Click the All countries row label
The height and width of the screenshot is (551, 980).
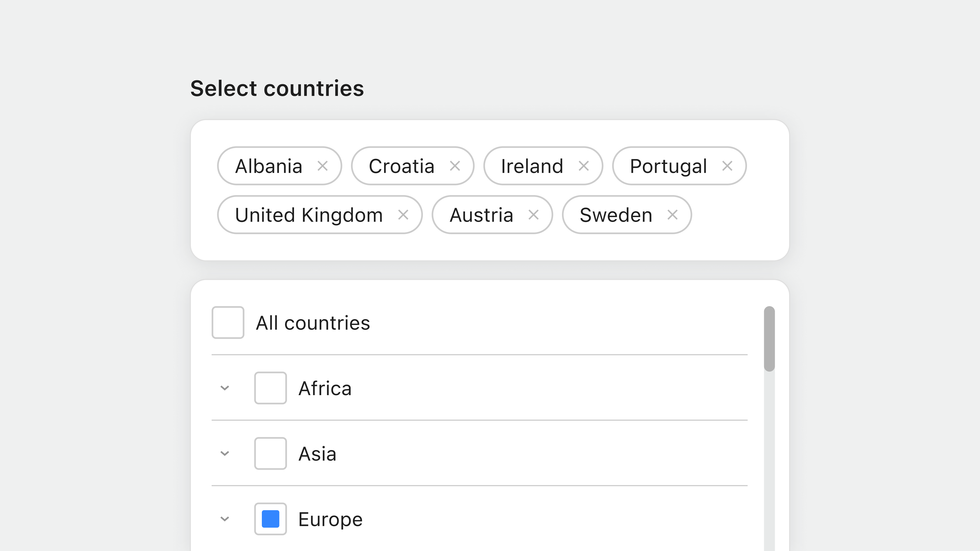click(313, 323)
